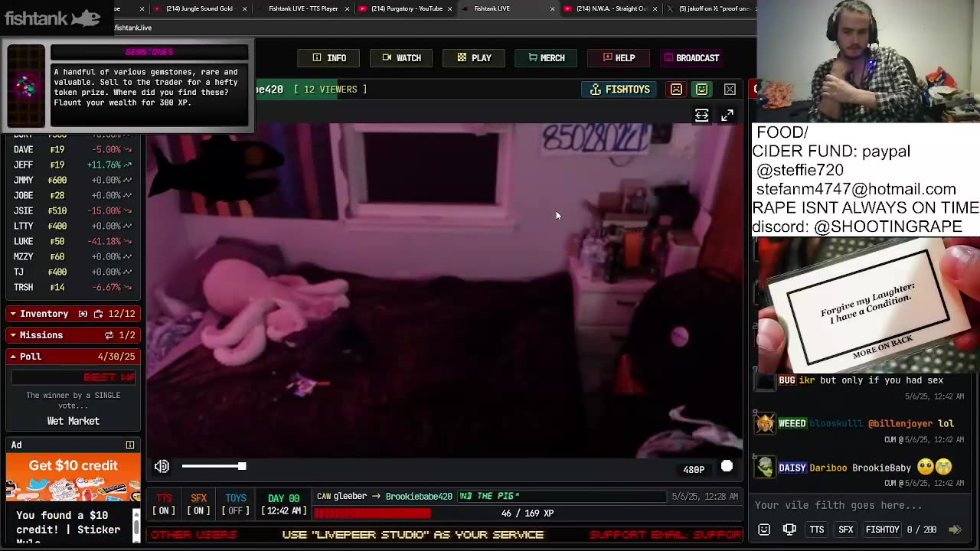Click the DAISY user avatar in chat
This screenshot has width=980, height=551.
(x=766, y=467)
